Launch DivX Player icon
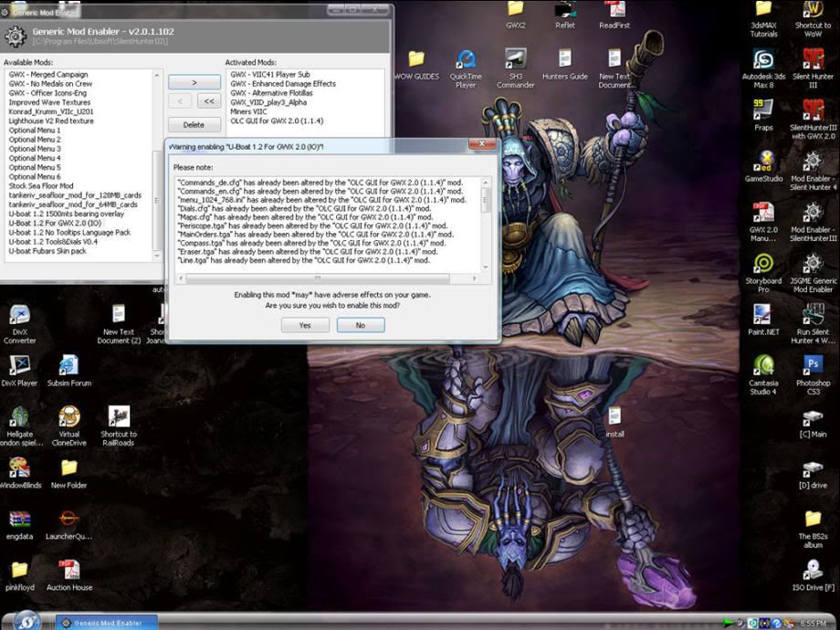The image size is (840, 630). (20, 371)
